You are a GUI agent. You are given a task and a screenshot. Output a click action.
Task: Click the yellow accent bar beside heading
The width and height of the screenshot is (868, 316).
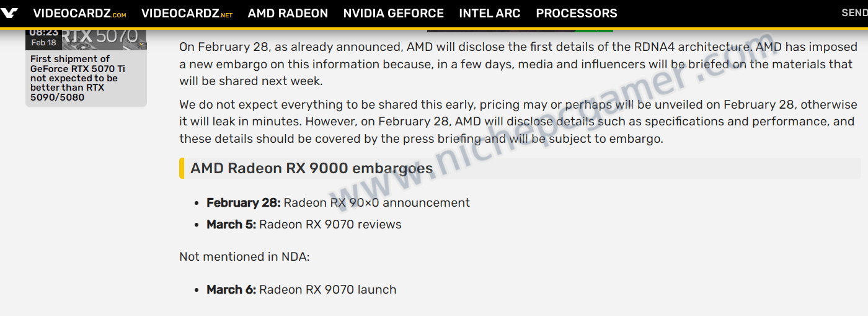(x=182, y=168)
